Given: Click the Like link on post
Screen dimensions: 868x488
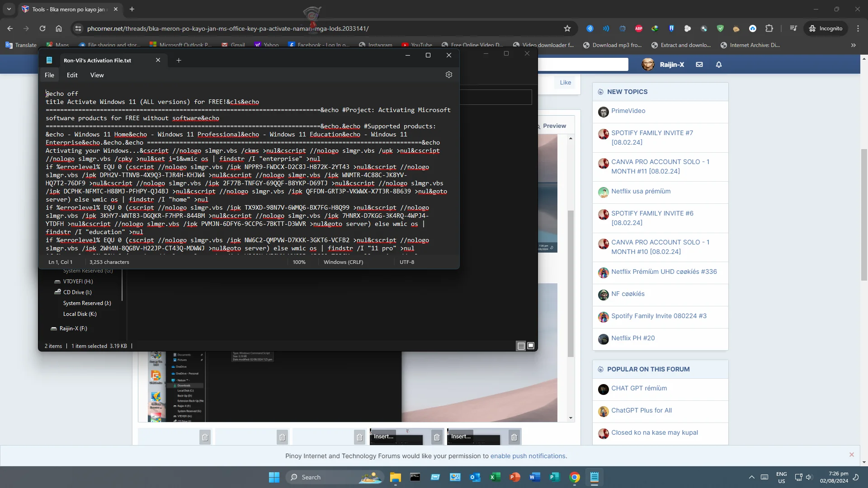Looking at the screenshot, I should pos(565,82).
